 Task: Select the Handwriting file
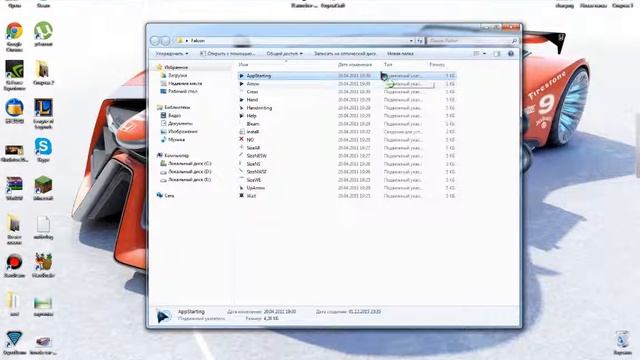pos(347,108)
